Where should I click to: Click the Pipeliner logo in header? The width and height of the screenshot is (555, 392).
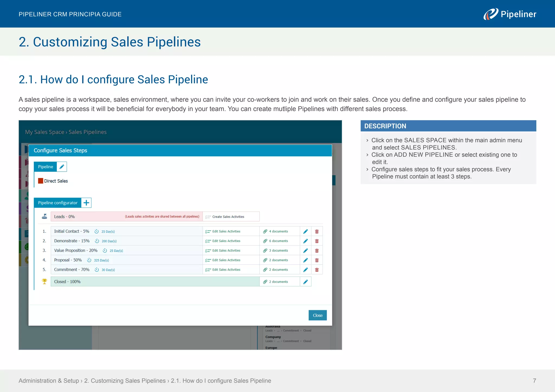(x=509, y=14)
